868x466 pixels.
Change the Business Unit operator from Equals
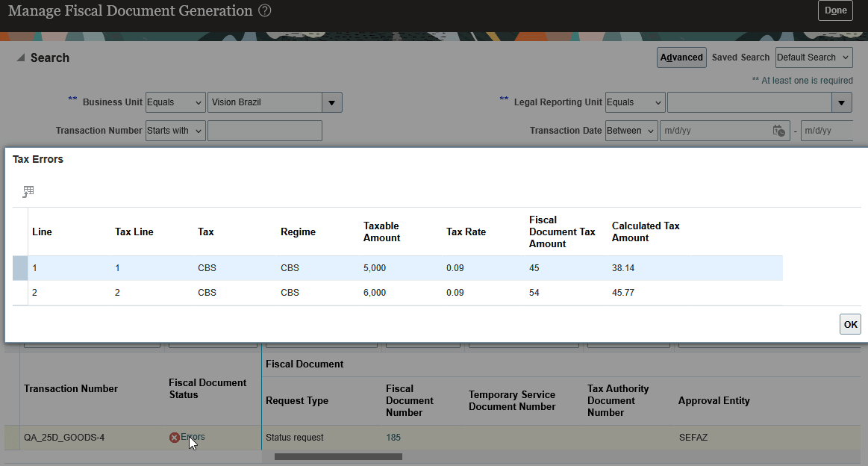pyautogui.click(x=175, y=102)
